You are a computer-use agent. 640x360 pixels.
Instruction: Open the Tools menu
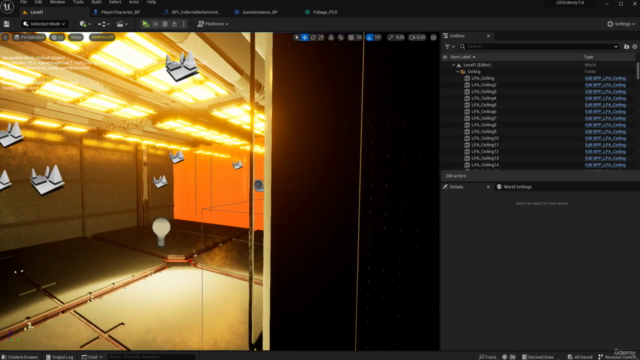pyautogui.click(x=78, y=2)
